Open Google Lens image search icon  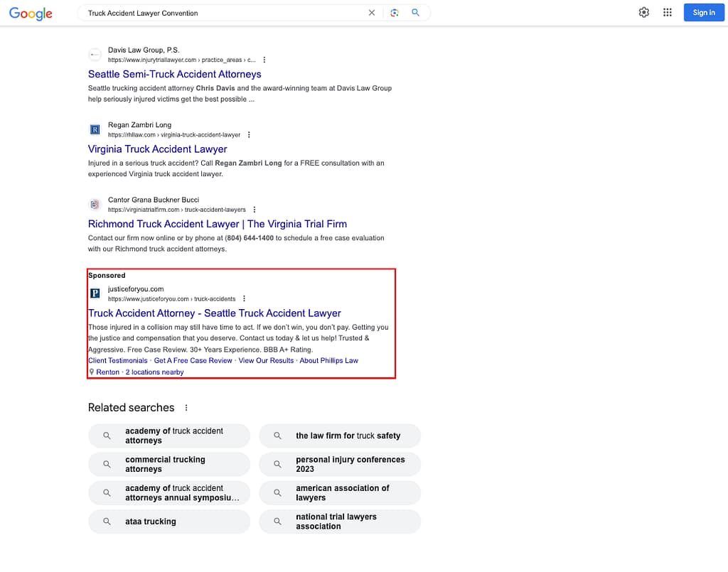point(394,13)
